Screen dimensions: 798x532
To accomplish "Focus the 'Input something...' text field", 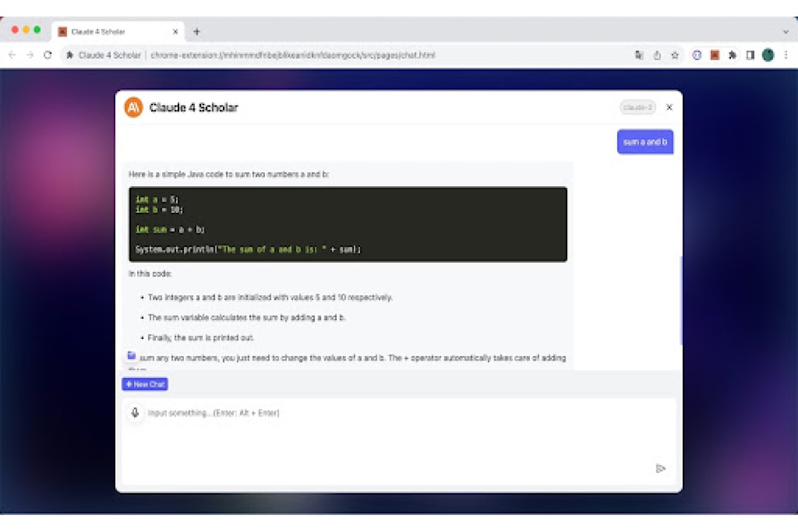I will [399, 440].
